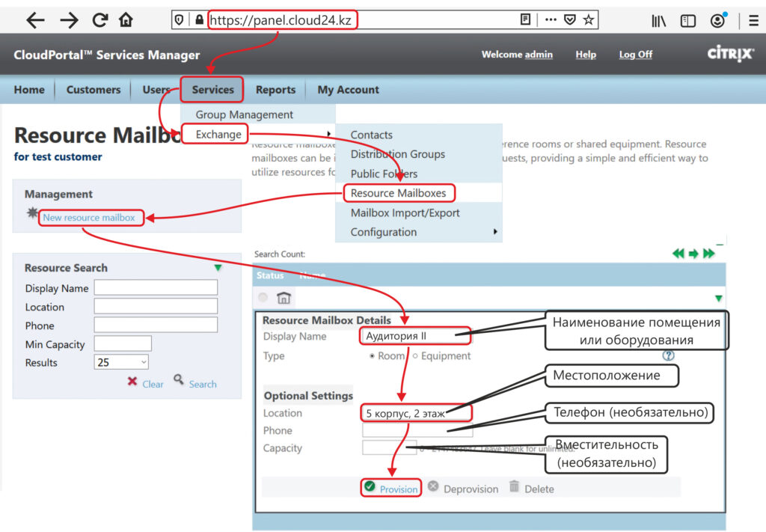Image resolution: width=766 pixels, height=532 pixels.
Task: Click the admin user link
Action: (x=539, y=54)
